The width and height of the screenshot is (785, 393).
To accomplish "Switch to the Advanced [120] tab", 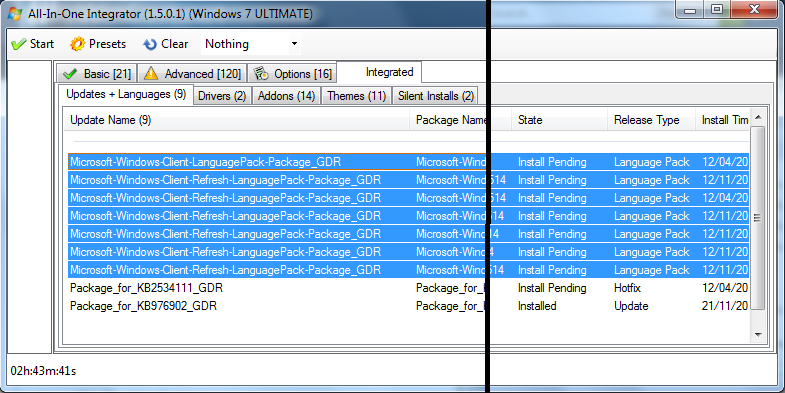I will point(192,74).
